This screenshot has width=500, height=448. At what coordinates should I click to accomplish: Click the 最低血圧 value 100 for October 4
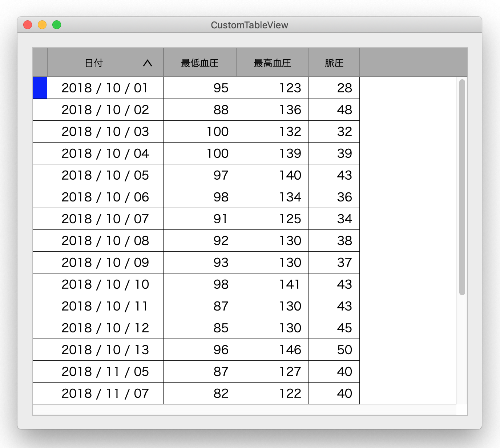tap(199, 153)
